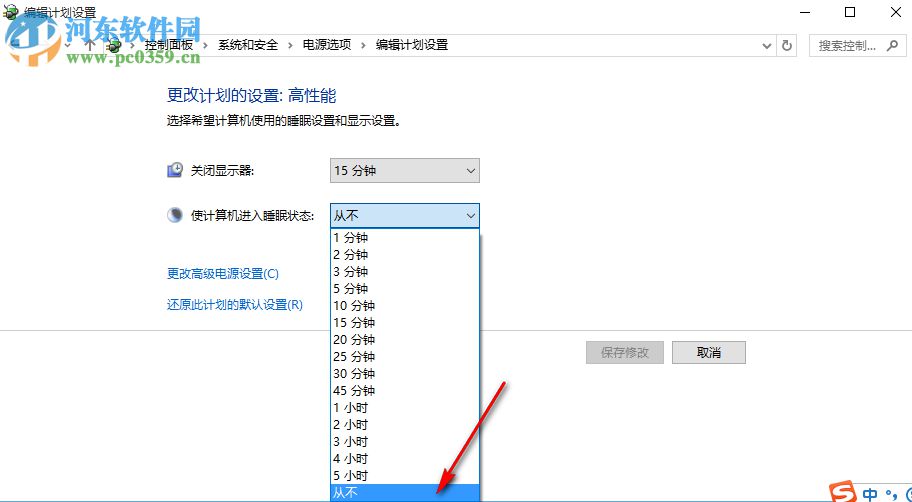Screen dimensions: 912x502
Task: Open 电源选项 breadcrumb item
Action: 327,45
